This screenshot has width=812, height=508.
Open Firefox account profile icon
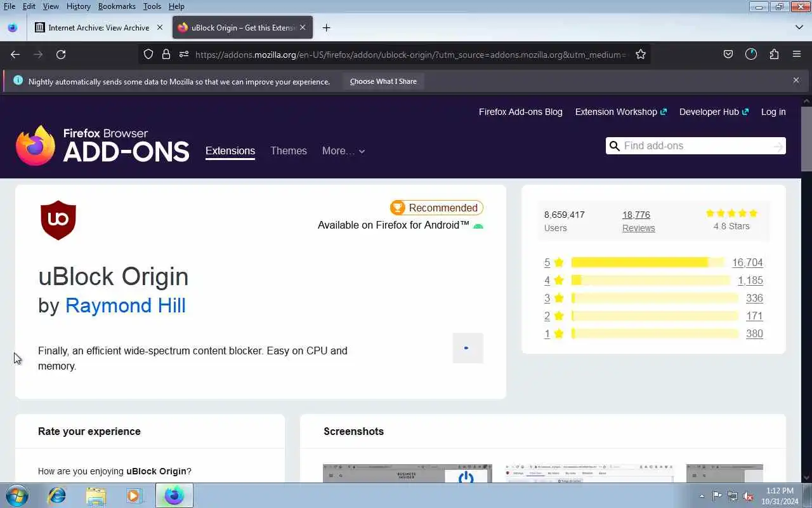pyautogui.click(x=751, y=55)
